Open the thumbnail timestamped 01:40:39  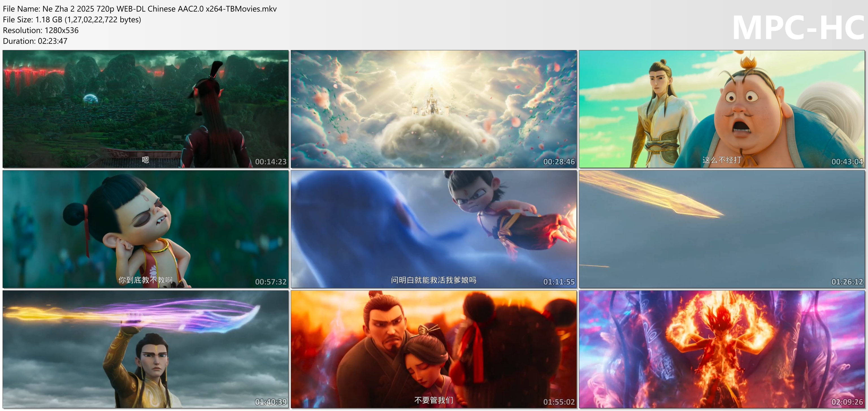(146, 349)
